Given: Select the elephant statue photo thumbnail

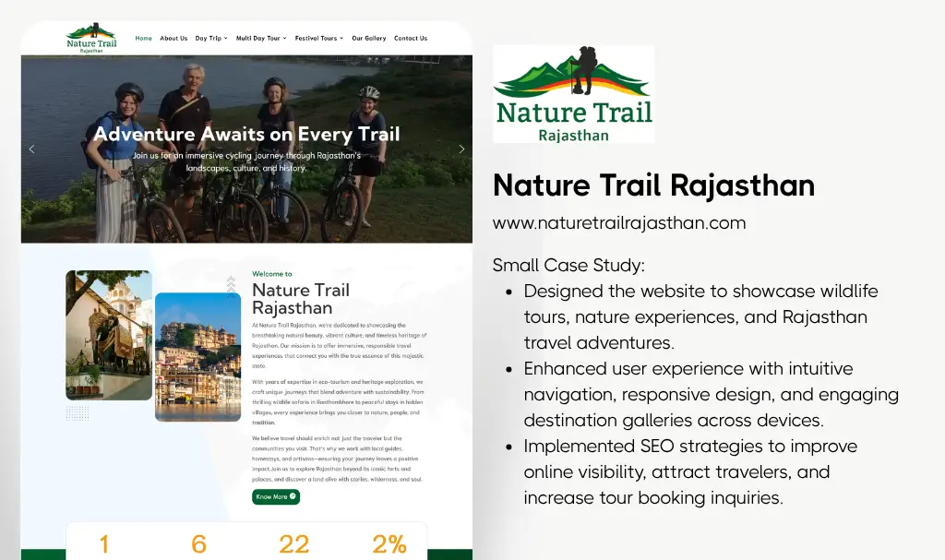Looking at the screenshot, I should [109, 335].
